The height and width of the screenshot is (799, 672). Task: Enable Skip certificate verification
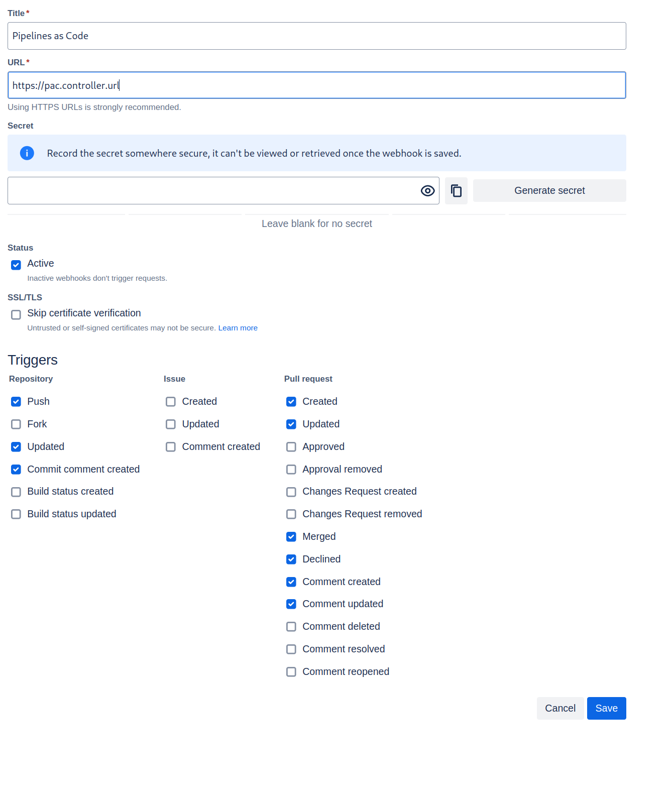(16, 314)
